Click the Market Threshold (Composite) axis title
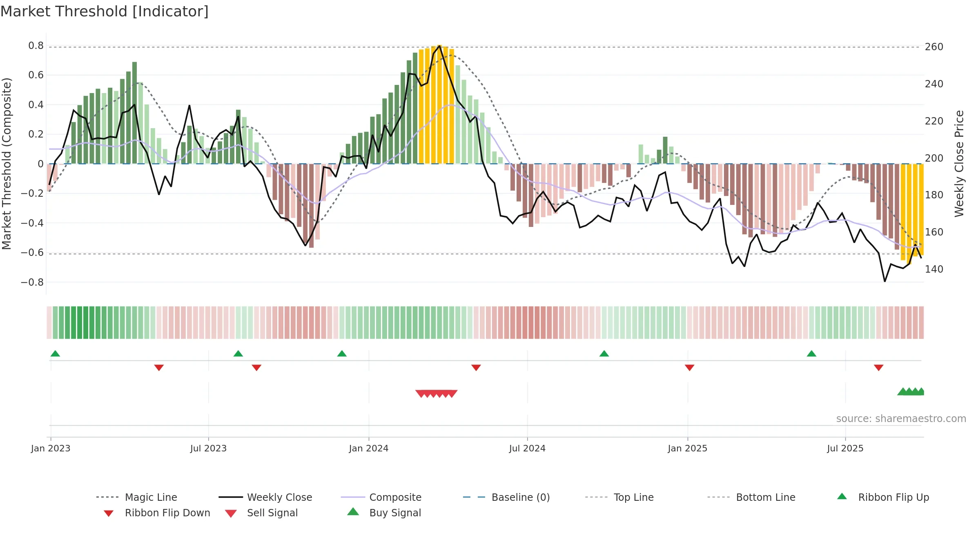The width and height of the screenshot is (980, 551). pyautogui.click(x=7, y=163)
